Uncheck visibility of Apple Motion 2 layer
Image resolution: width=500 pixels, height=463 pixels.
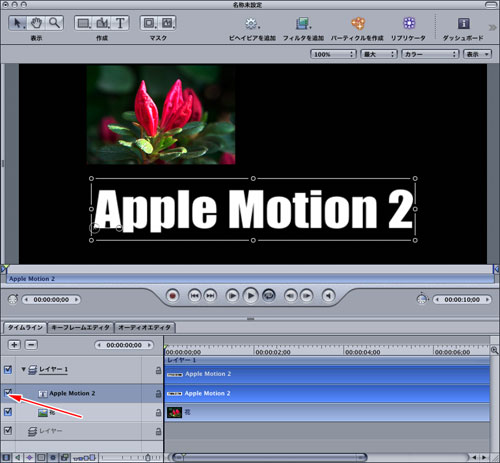pyautogui.click(x=8, y=393)
